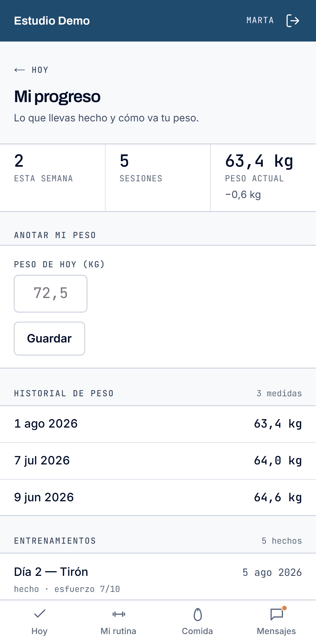Click the orange notification dot on Mensajes

click(x=284, y=608)
